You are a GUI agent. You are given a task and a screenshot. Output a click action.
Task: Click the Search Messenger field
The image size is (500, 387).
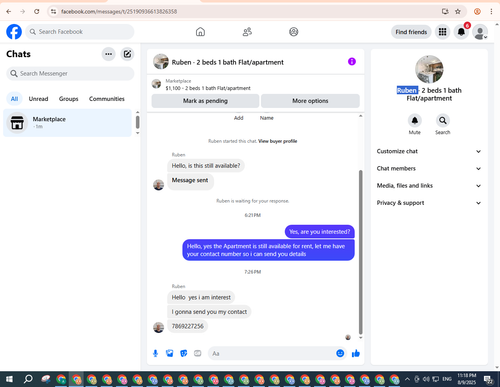[x=70, y=73]
